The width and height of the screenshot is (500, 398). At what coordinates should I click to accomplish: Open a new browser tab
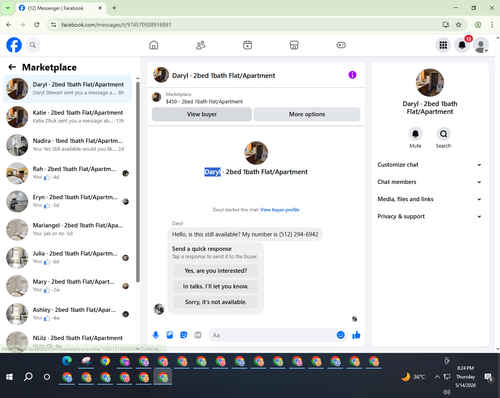pos(114,8)
